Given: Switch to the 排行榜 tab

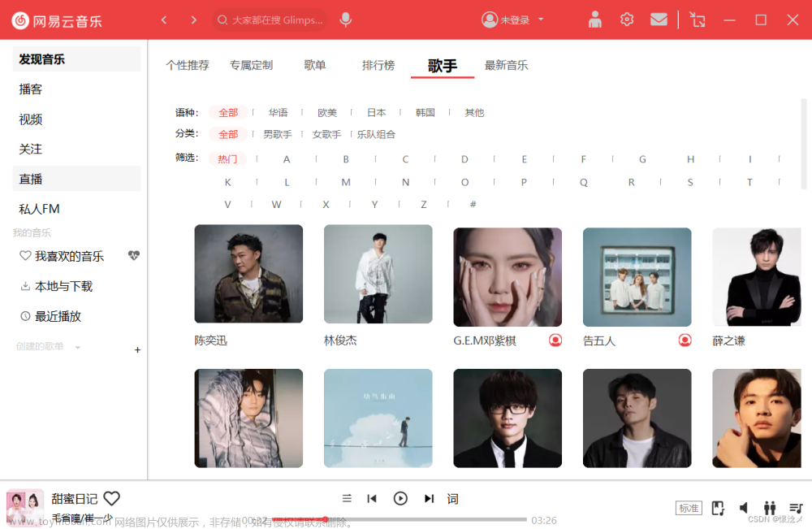Looking at the screenshot, I should pos(378,65).
